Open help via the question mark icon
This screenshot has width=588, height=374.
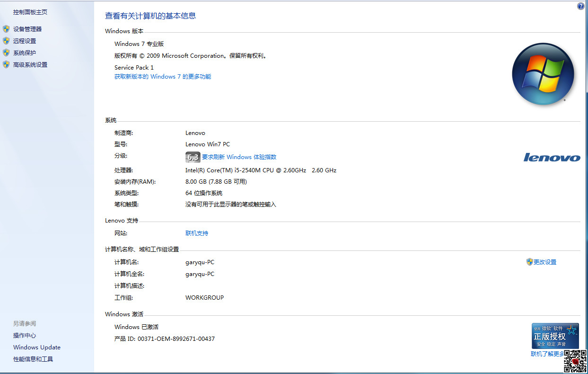point(581,6)
